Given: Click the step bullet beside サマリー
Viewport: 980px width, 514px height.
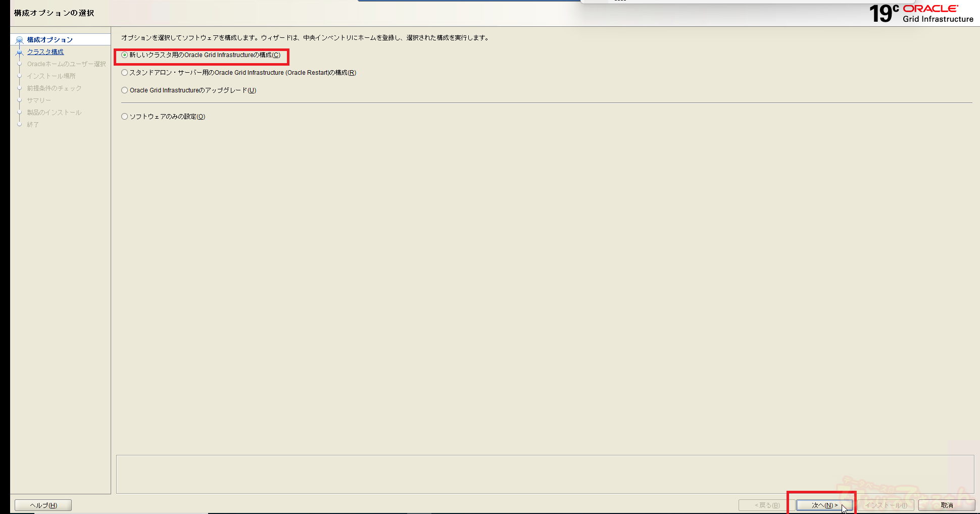Looking at the screenshot, I should [20, 100].
